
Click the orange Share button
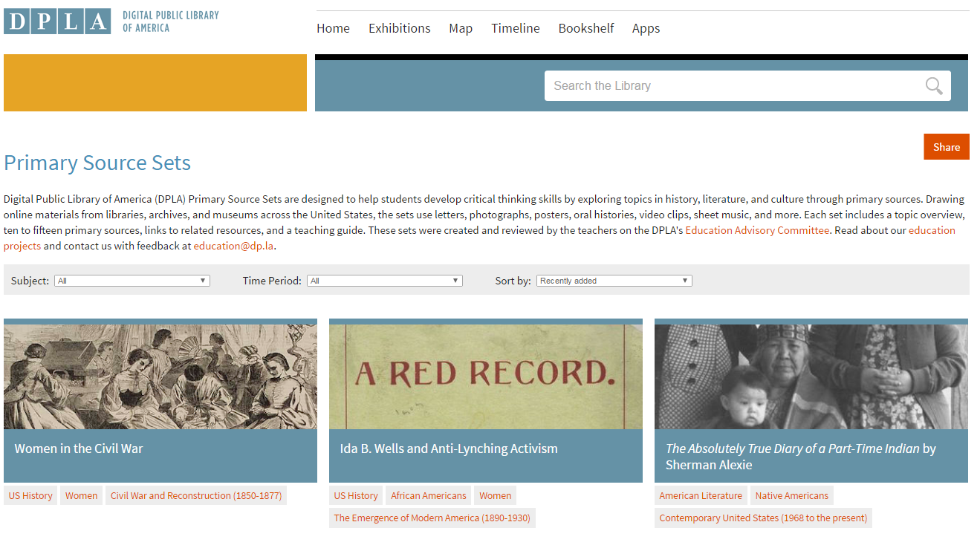tap(947, 147)
